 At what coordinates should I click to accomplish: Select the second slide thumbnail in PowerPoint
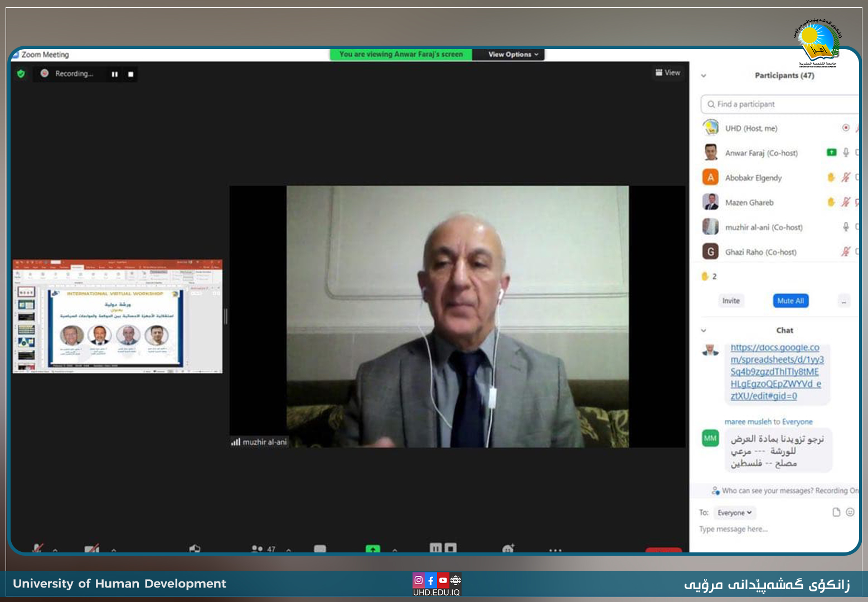26,305
